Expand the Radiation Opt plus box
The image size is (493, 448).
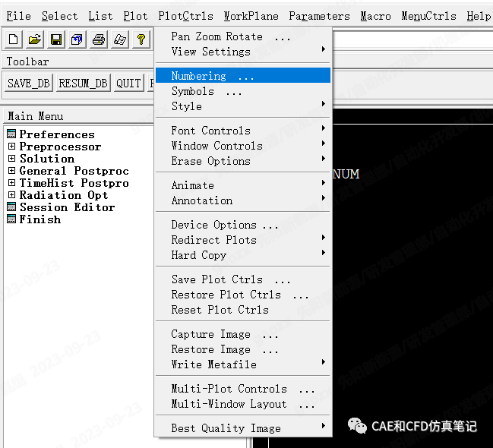11,194
